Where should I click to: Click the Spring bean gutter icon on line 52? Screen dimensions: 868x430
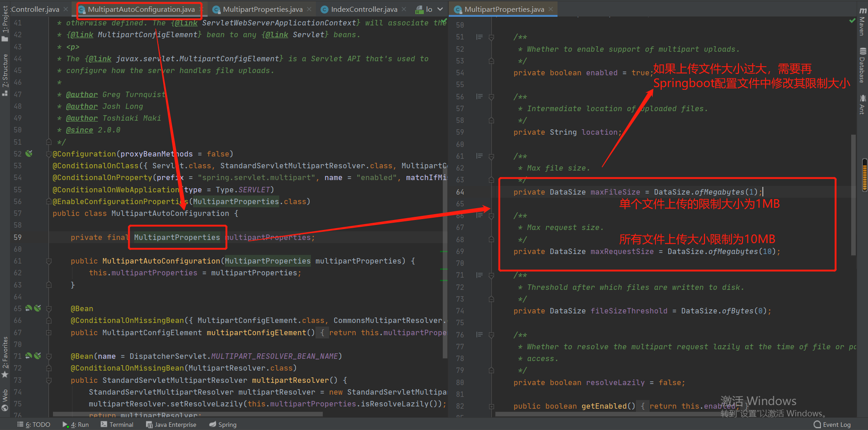point(29,154)
